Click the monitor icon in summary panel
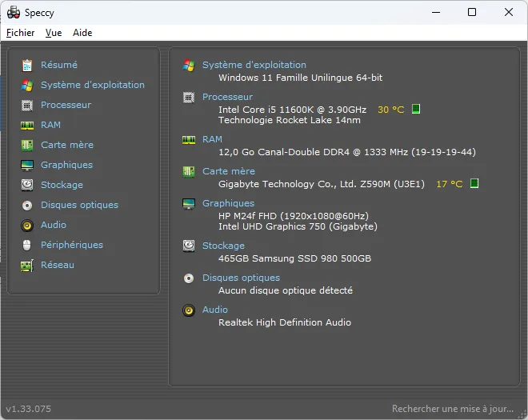 (189, 204)
